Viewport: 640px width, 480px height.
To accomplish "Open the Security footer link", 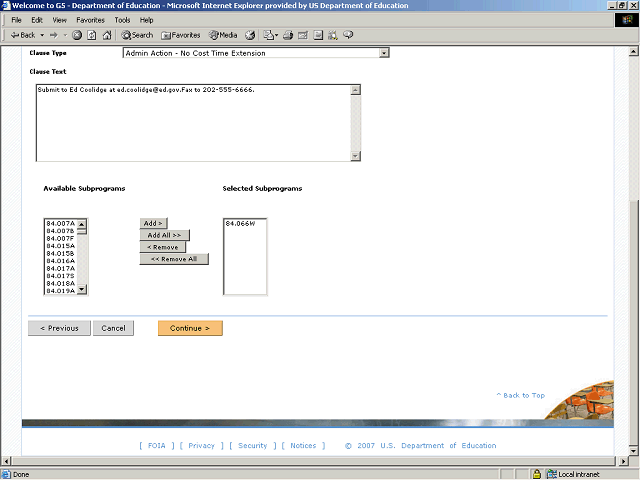I will pyautogui.click(x=253, y=446).
